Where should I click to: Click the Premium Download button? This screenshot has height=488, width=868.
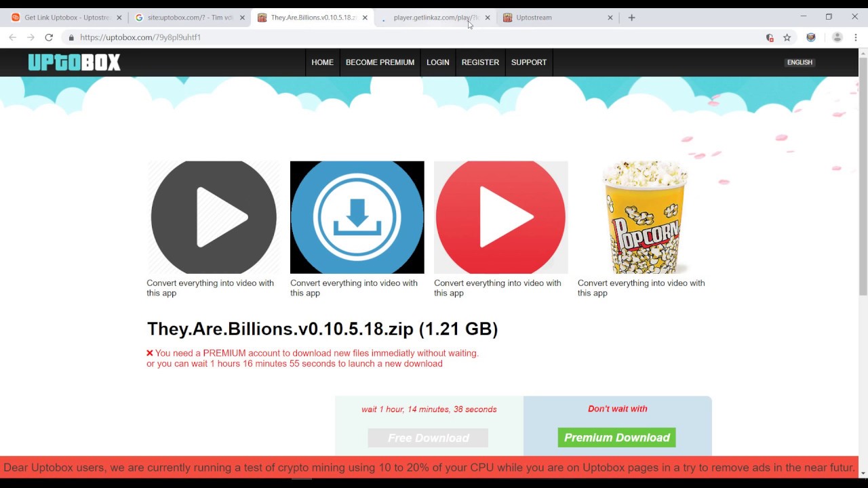616,437
